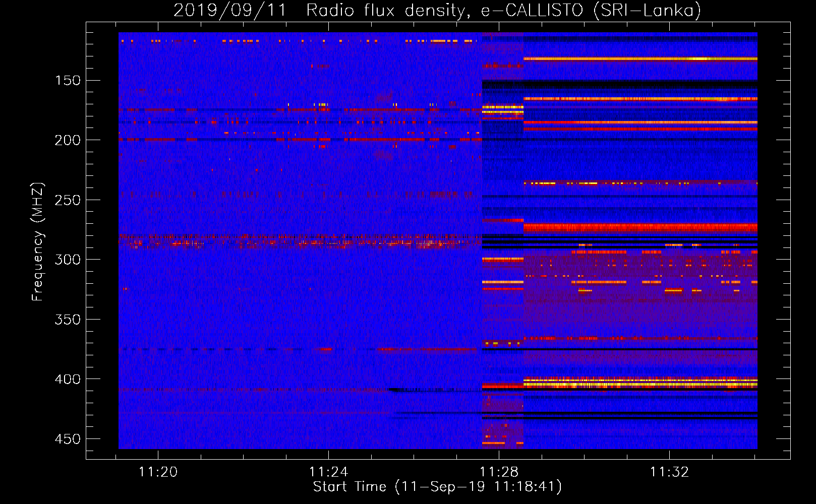The height and width of the screenshot is (504, 816).
Task: Click the plot title '2019/09/11 Radio flux density'
Action: pos(437,10)
